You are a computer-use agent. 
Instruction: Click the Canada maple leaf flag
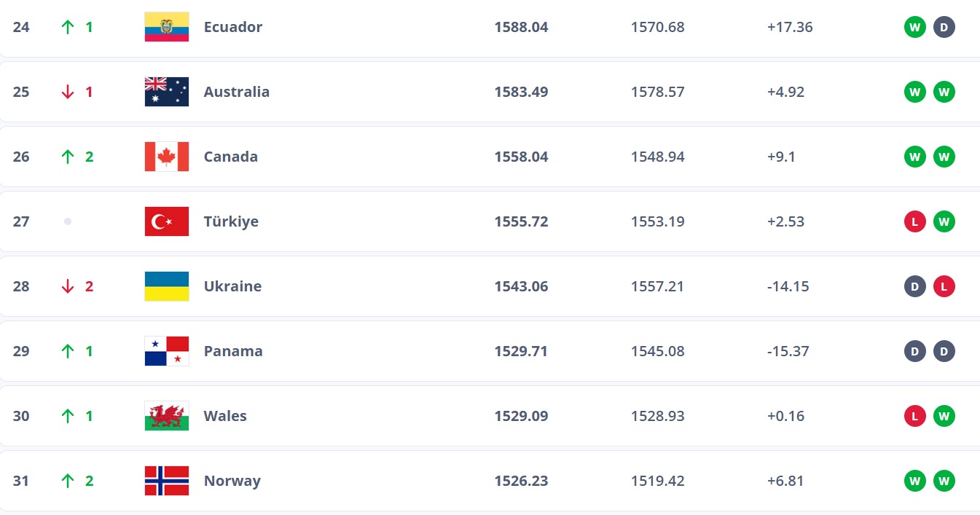point(167,157)
